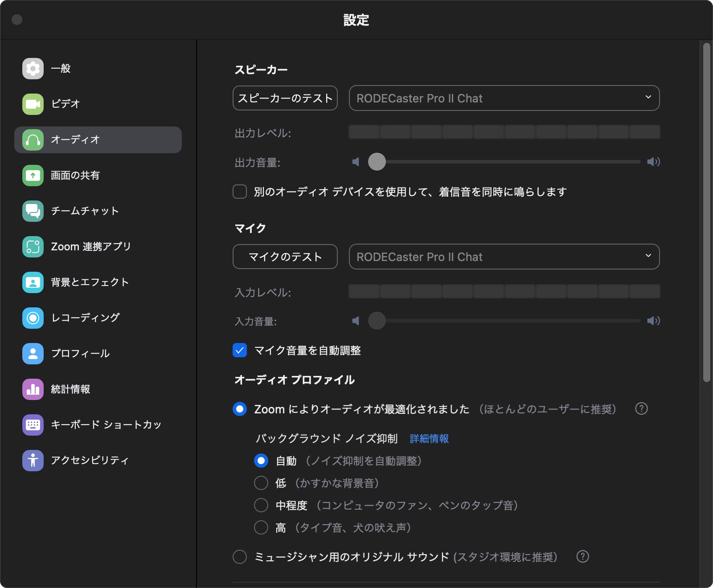
Task: Uncheck マイク音量を自動調整 checkbox
Action: (240, 350)
